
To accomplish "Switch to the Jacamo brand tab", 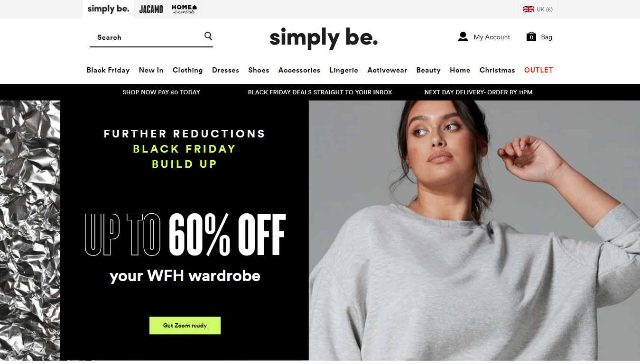I will tap(151, 9).
